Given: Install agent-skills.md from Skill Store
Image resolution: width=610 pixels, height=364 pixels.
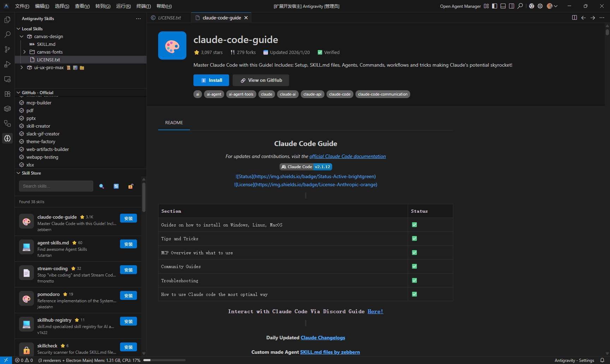Looking at the screenshot, I should coord(128,244).
